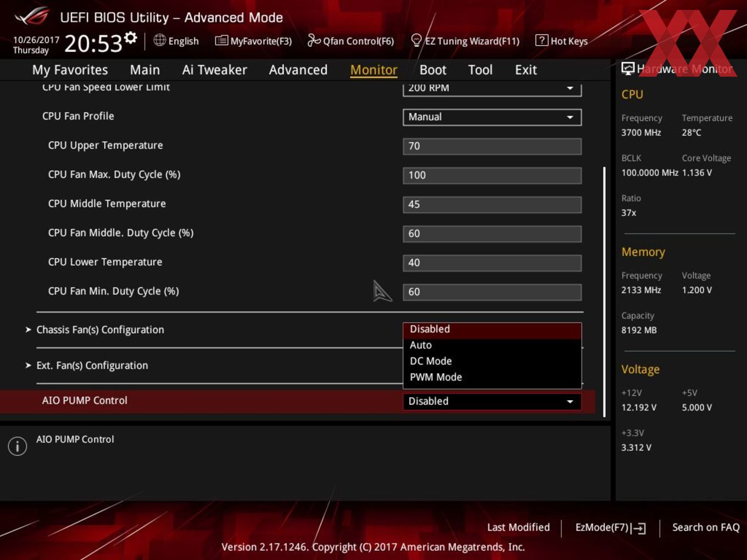Viewport: 747px width, 560px height.
Task: Click Search on FAQ
Action: [x=706, y=528]
